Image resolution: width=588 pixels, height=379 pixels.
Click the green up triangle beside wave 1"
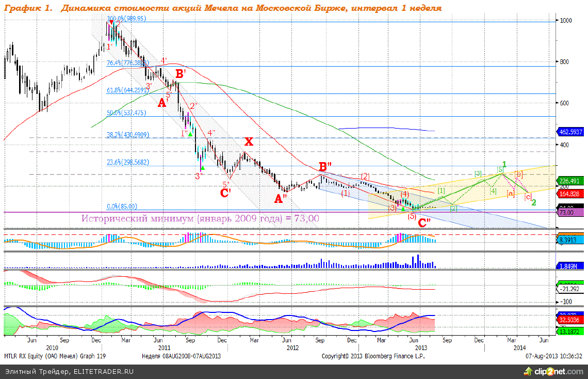point(190,134)
